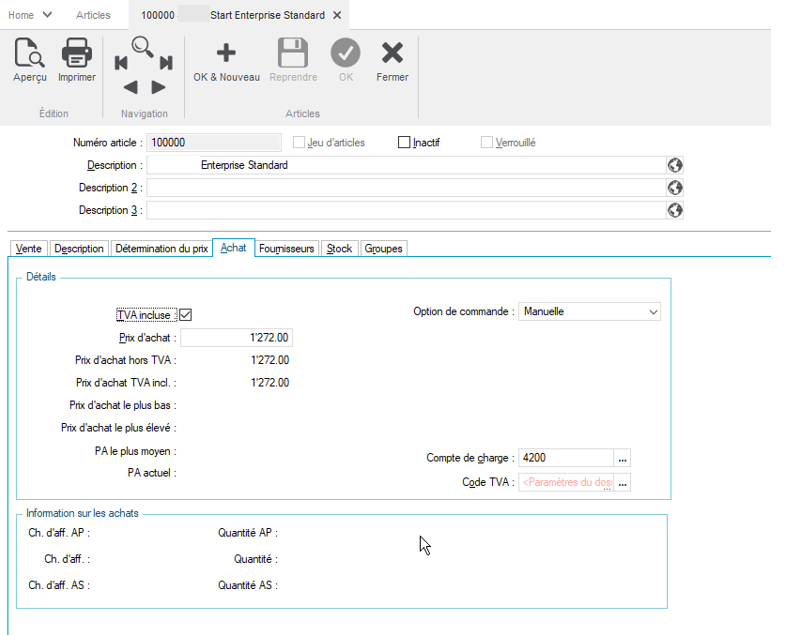This screenshot has height=635, width=799.
Task: Click the Imprimer printer icon
Action: click(x=76, y=52)
